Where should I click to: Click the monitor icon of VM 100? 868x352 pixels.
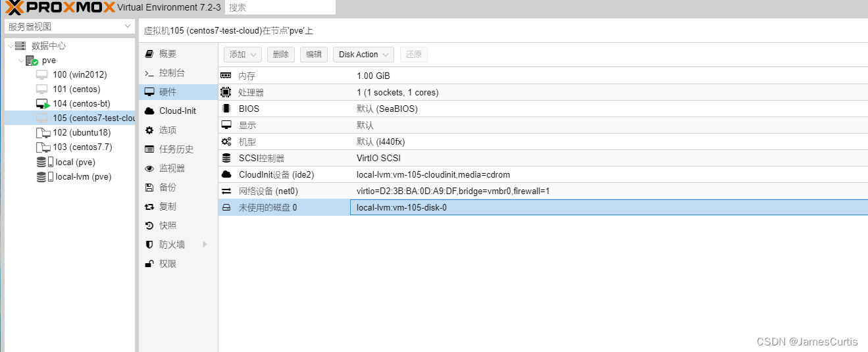(42, 75)
